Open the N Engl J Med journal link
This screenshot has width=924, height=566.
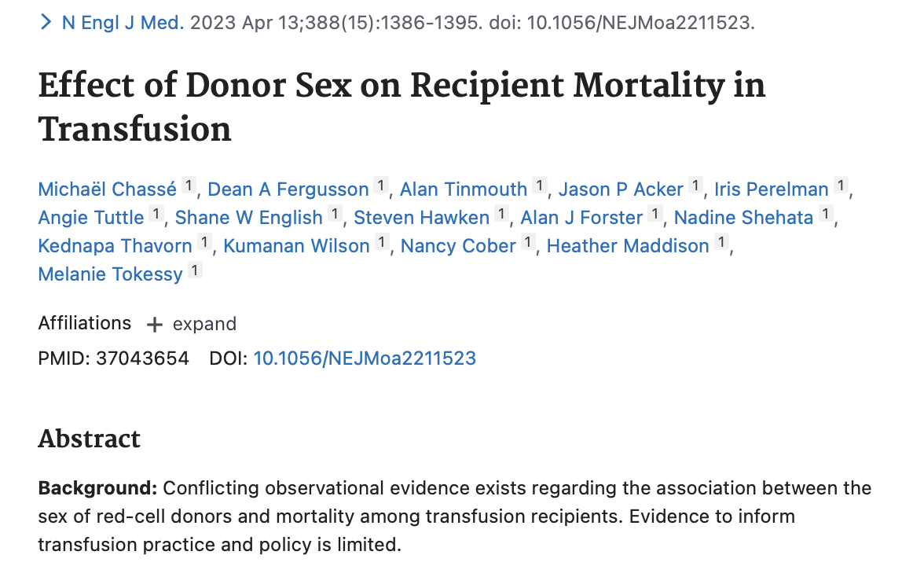click(123, 22)
